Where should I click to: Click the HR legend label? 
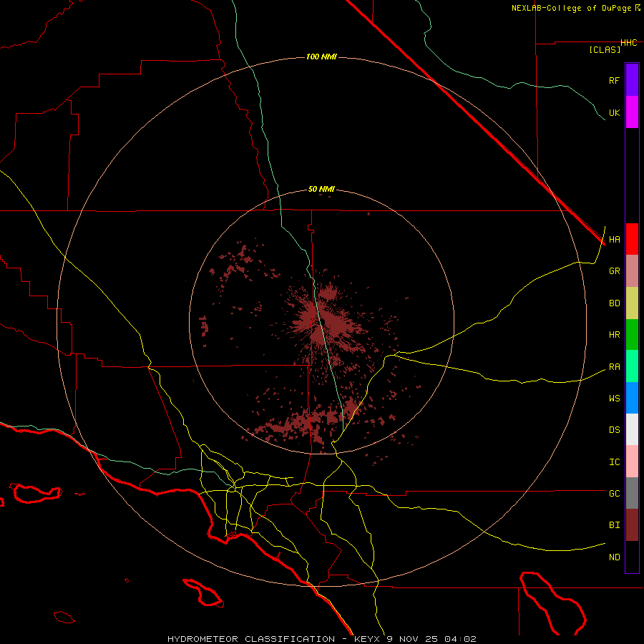[x=614, y=335]
